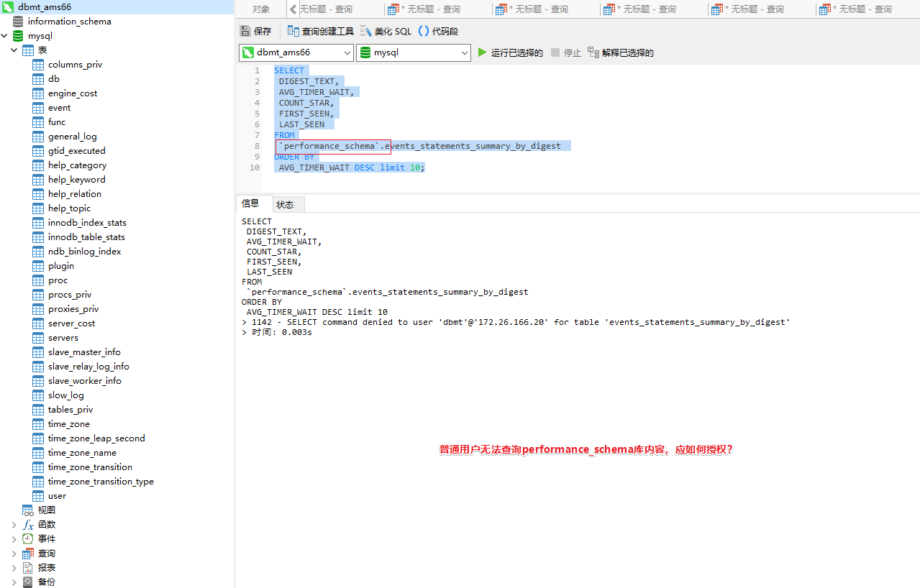This screenshot has width=920, height=588.
Task: Select slave_relay_log_info table in tree
Action: click(88, 367)
